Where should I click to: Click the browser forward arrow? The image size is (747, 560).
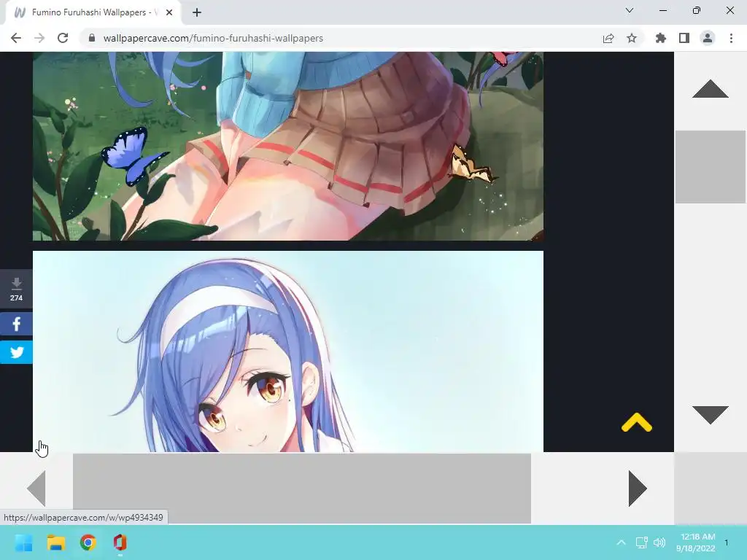(x=39, y=38)
